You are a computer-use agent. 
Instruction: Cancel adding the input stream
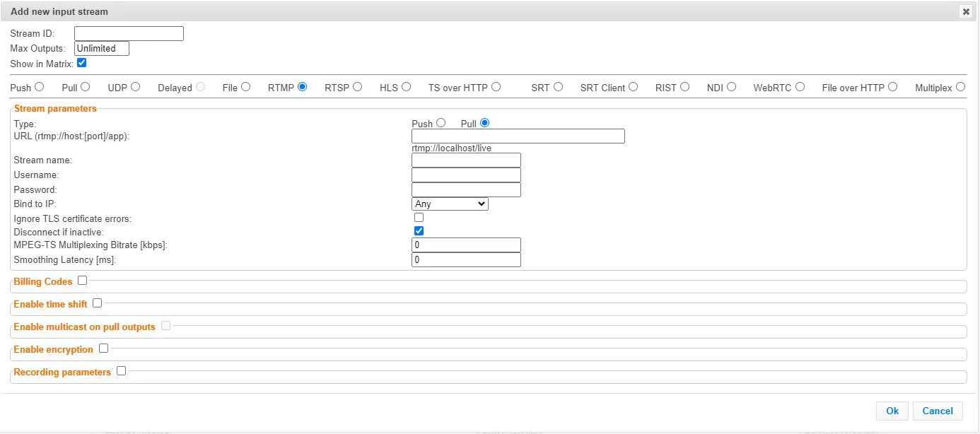point(938,411)
